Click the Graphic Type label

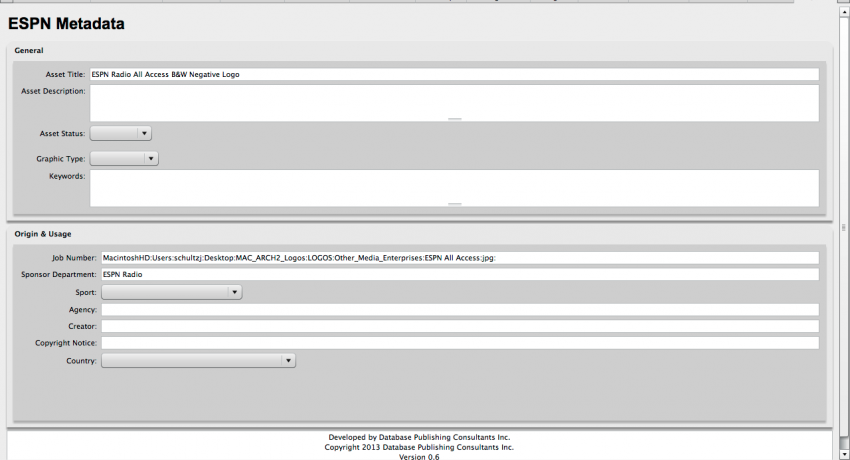pos(61,159)
